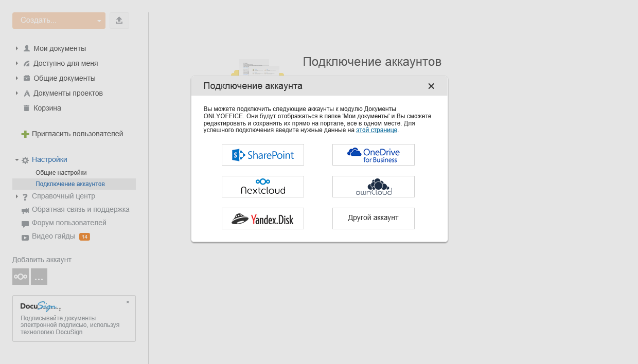The height and width of the screenshot is (364, 638).
Task: Open Доступно для меня folder
Action: coord(66,63)
